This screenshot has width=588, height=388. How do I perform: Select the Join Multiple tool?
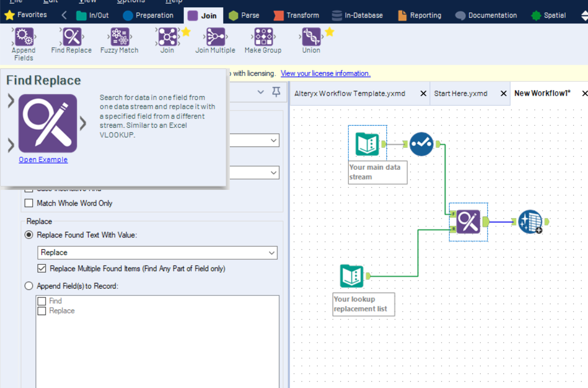(x=214, y=36)
